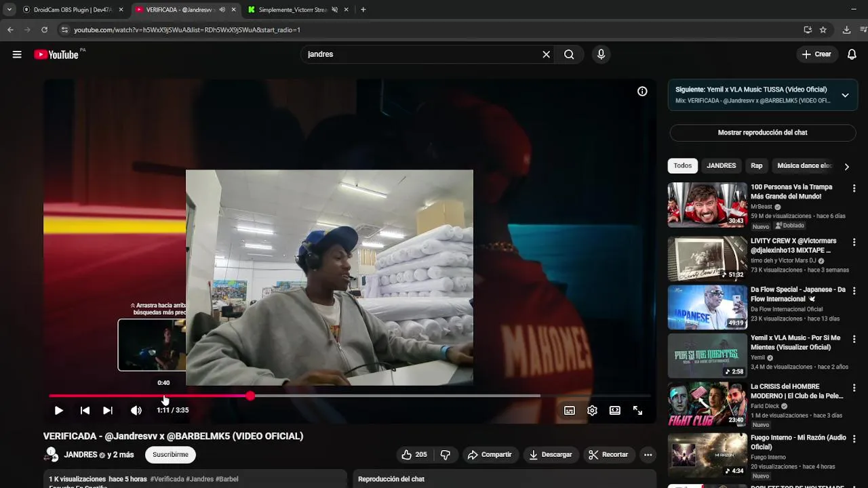Open options for Fuego Interno video
The height and width of the screenshot is (488, 868).
pyautogui.click(x=854, y=439)
